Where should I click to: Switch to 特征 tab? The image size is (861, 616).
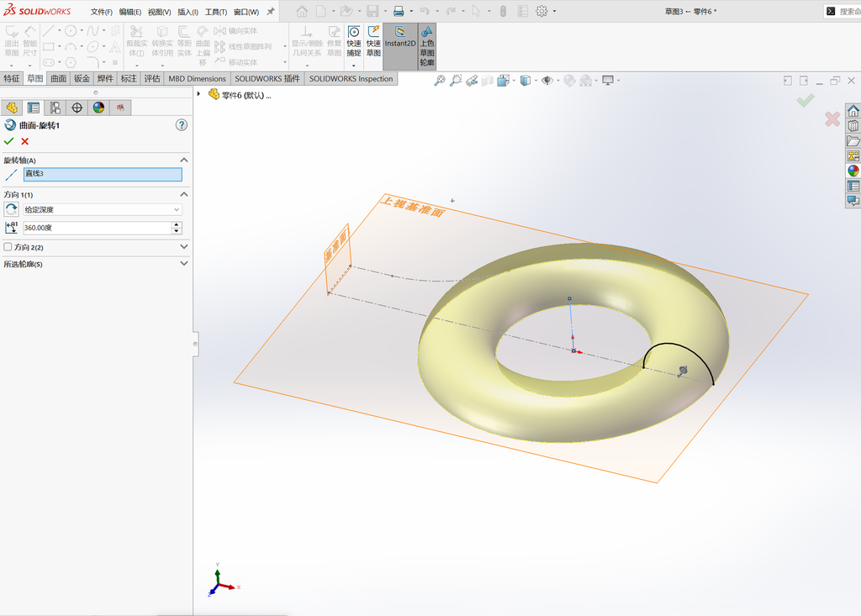pyautogui.click(x=12, y=78)
